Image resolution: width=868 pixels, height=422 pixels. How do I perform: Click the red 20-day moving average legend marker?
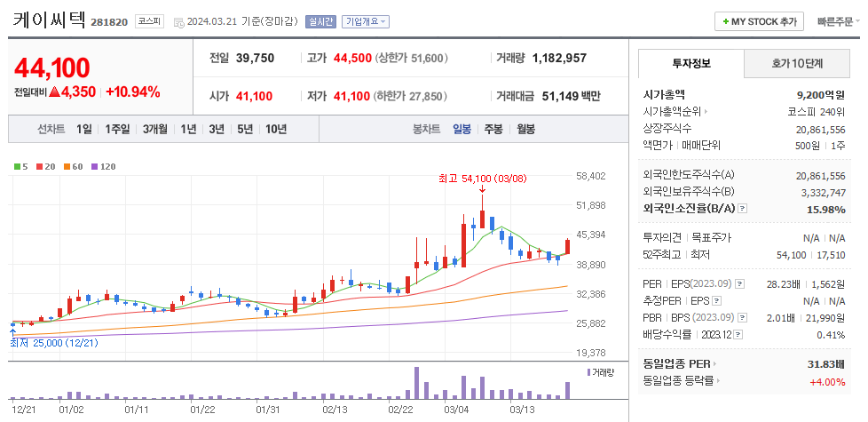coord(39,166)
